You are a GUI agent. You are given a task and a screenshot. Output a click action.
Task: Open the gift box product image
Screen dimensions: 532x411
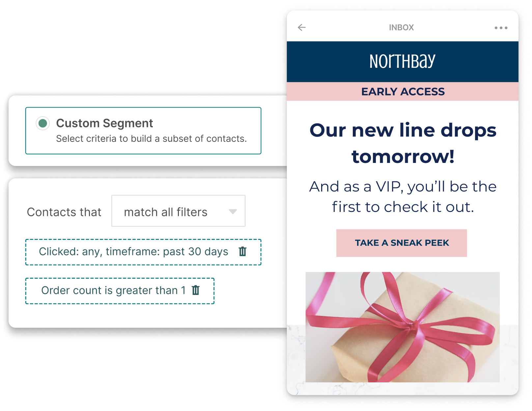tap(403, 327)
